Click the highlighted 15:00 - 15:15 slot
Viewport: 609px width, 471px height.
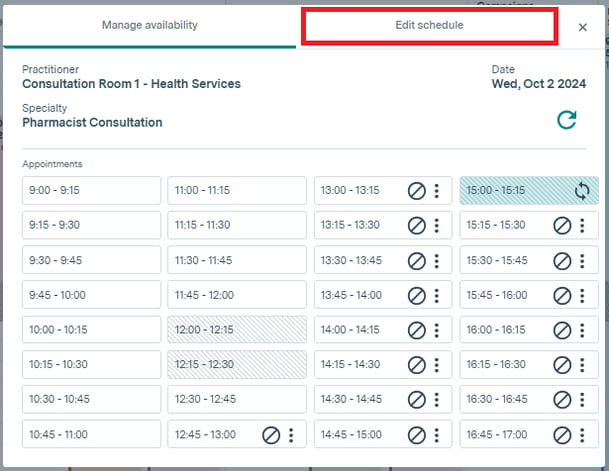coord(529,190)
